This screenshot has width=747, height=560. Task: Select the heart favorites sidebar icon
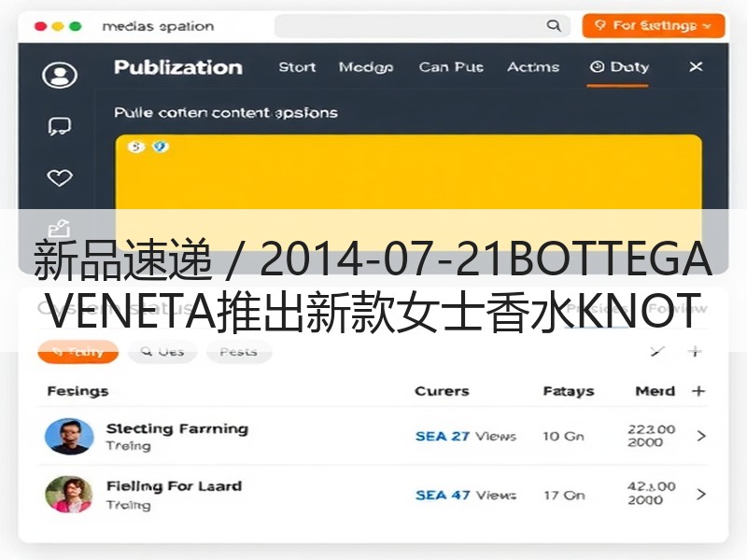point(60,177)
